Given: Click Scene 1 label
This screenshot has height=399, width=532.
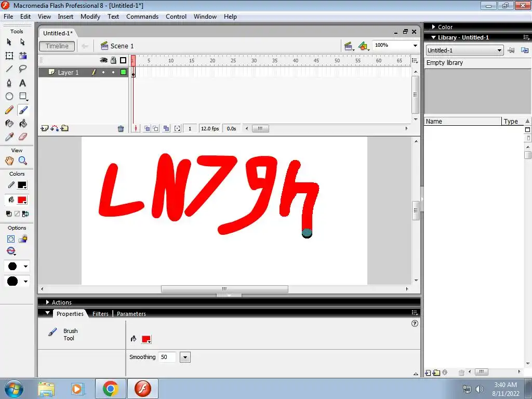Looking at the screenshot, I should click(122, 46).
